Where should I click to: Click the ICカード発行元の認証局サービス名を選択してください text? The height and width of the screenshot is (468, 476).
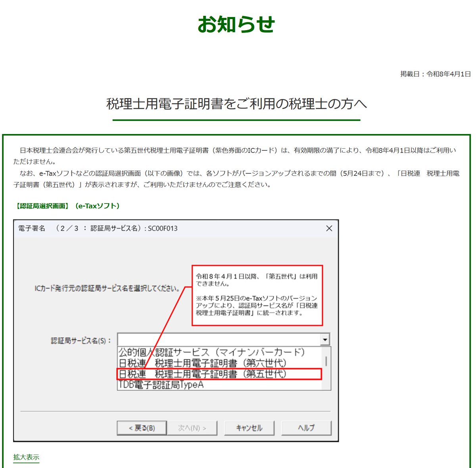(107, 288)
